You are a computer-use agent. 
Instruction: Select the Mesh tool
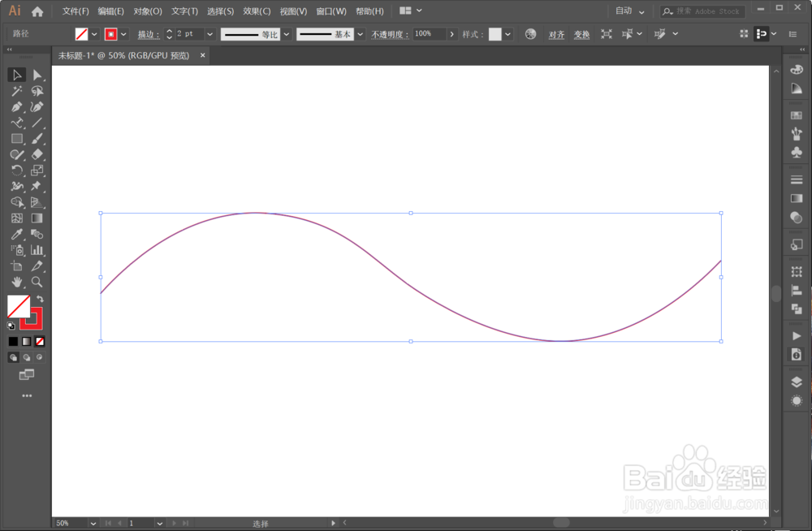(x=16, y=218)
